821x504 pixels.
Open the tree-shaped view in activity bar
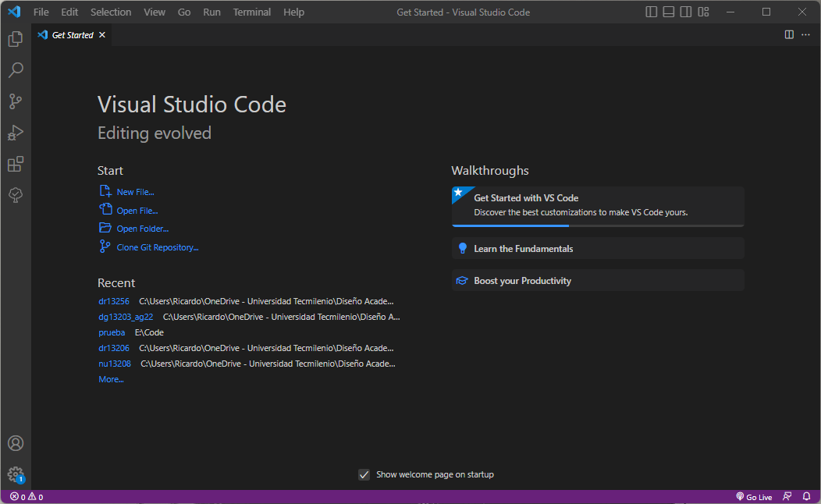pos(16,195)
